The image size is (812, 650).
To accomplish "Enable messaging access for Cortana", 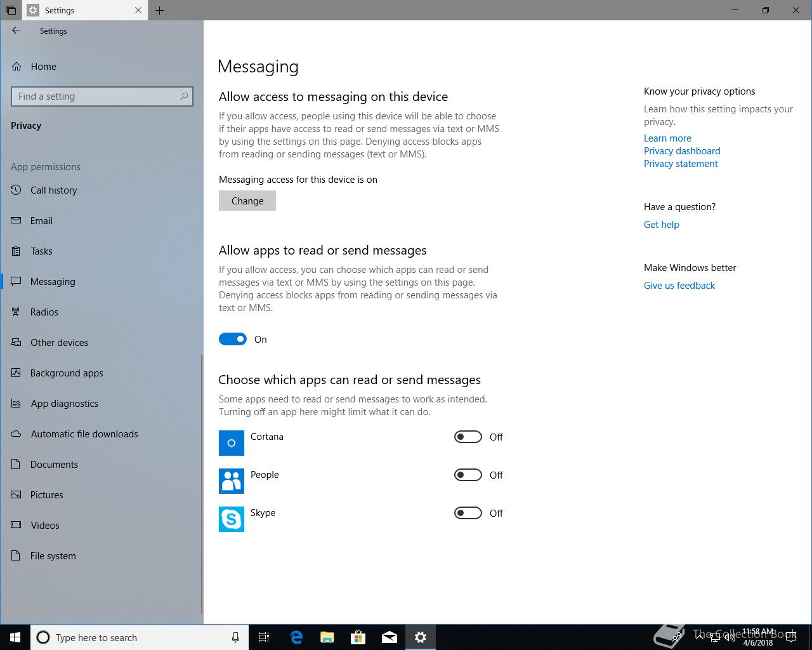I will [x=468, y=437].
